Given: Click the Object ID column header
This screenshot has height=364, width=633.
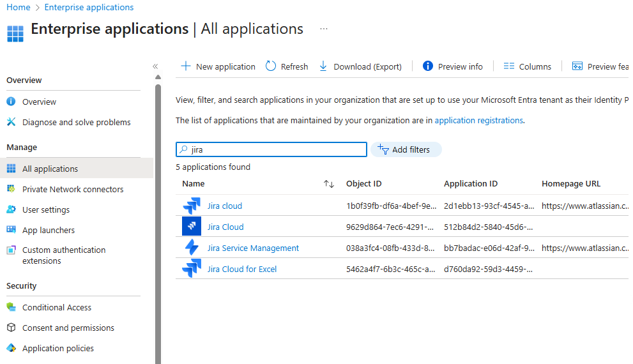Looking at the screenshot, I should [x=363, y=184].
